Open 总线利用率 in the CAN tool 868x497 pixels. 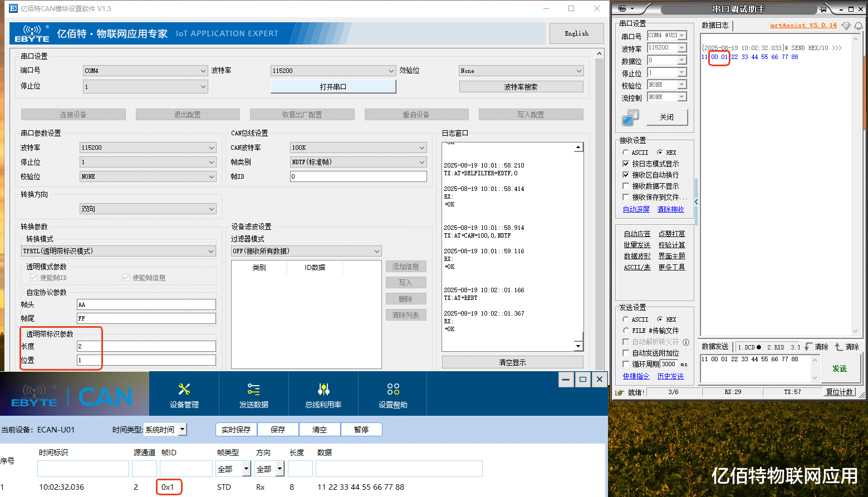point(323,395)
